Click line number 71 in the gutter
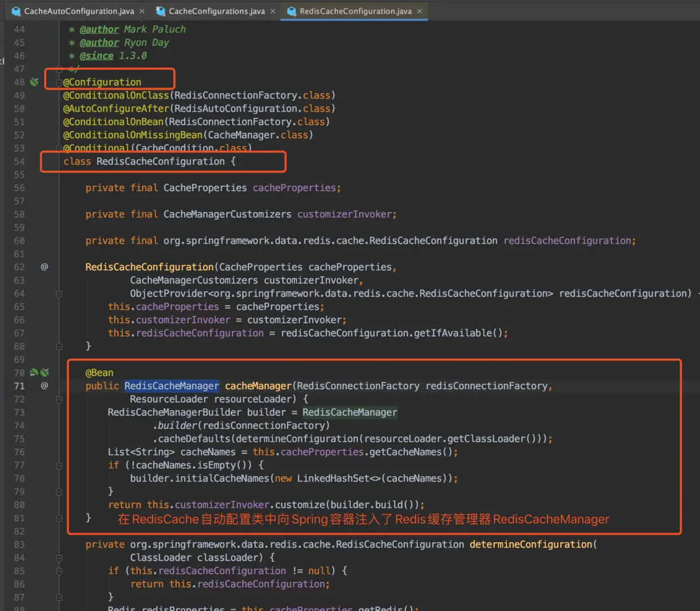 pyautogui.click(x=19, y=386)
